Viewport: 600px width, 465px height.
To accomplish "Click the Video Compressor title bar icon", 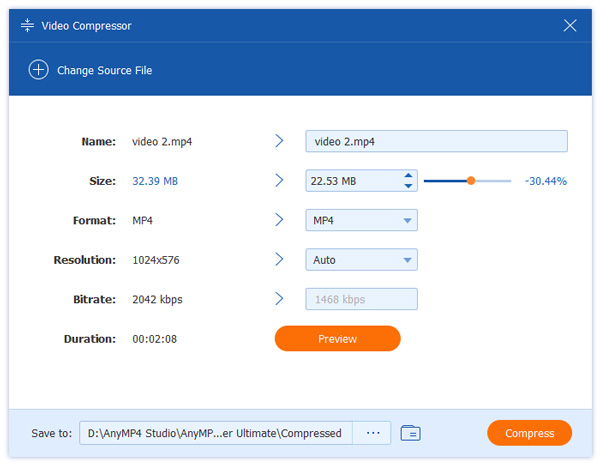I will click(x=27, y=25).
